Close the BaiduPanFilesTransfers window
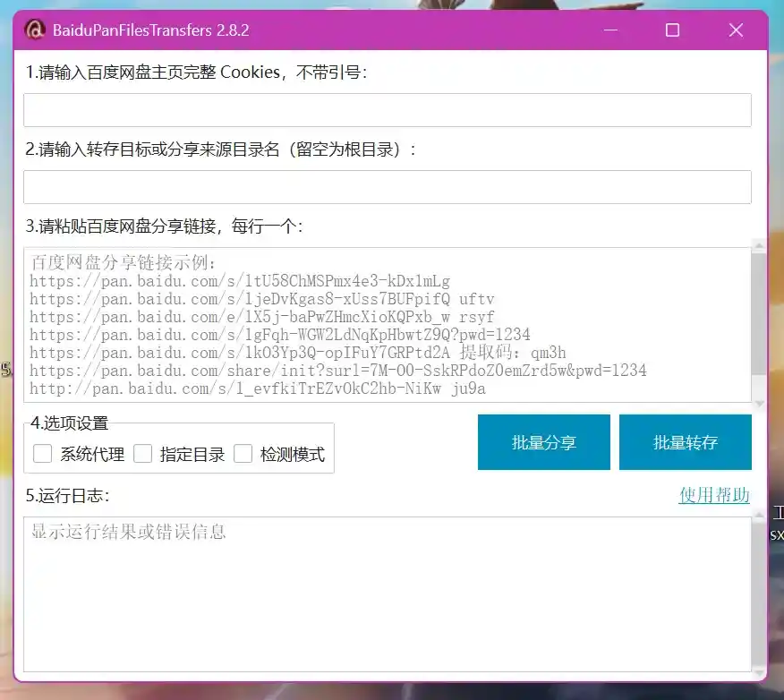 point(736,30)
